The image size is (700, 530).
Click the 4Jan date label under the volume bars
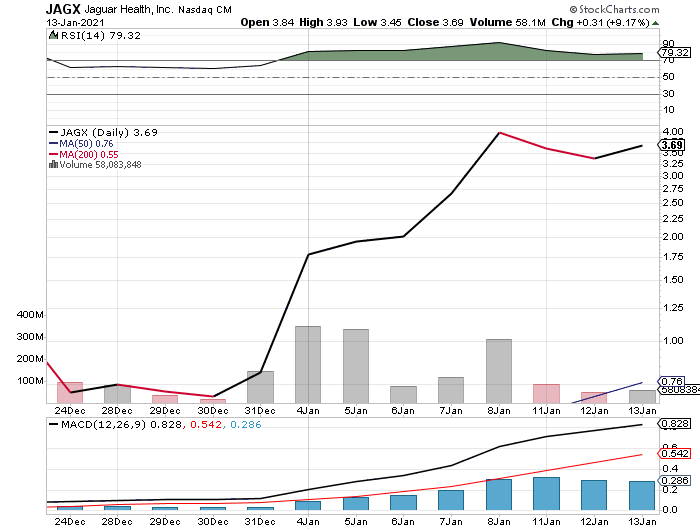[x=308, y=410]
